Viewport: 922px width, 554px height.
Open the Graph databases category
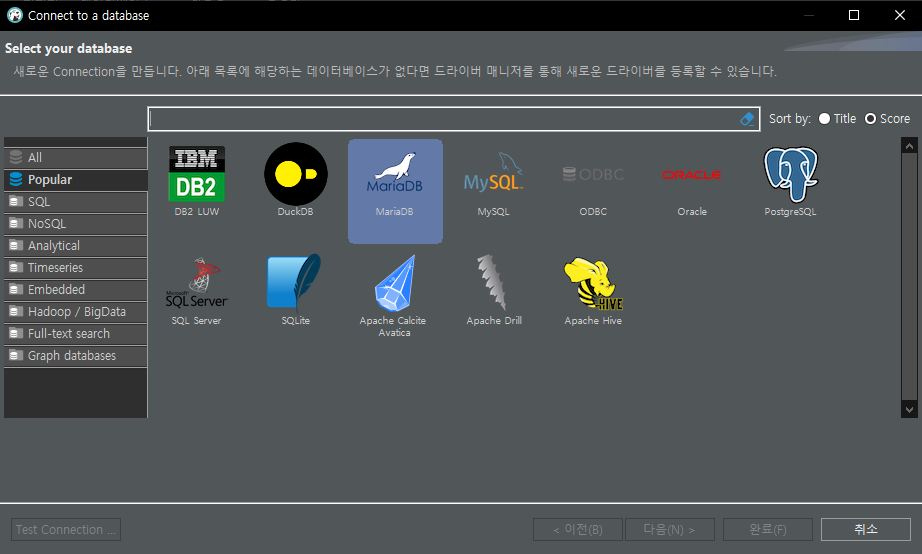coord(75,356)
